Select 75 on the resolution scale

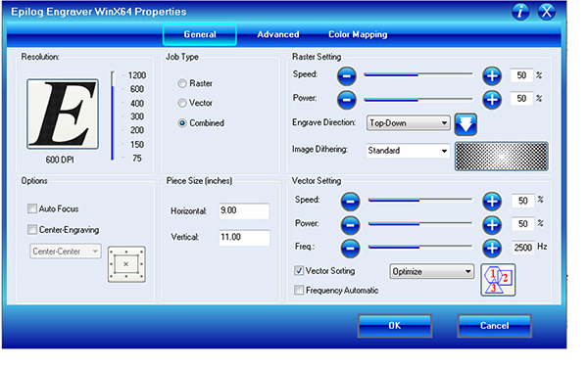(x=137, y=159)
